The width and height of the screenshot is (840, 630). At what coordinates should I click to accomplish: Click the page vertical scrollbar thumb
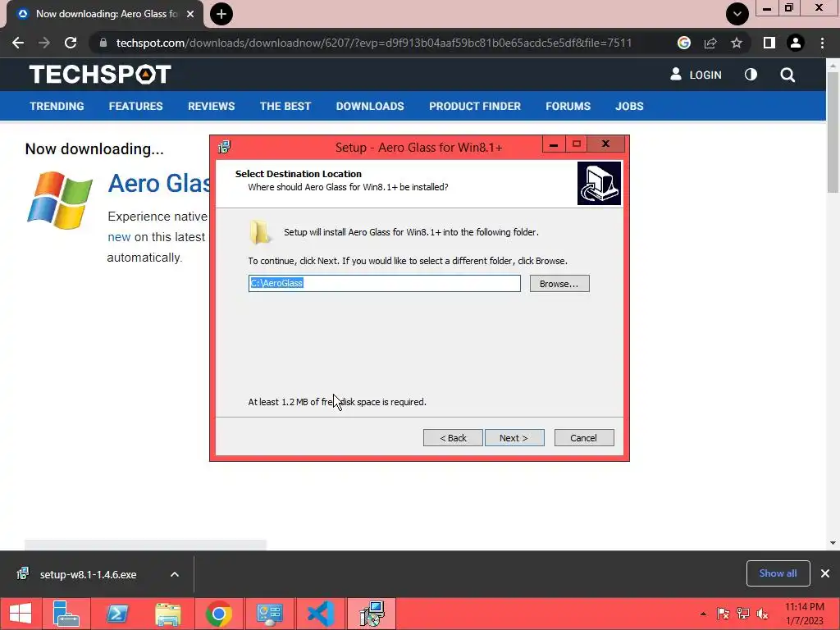point(833,132)
